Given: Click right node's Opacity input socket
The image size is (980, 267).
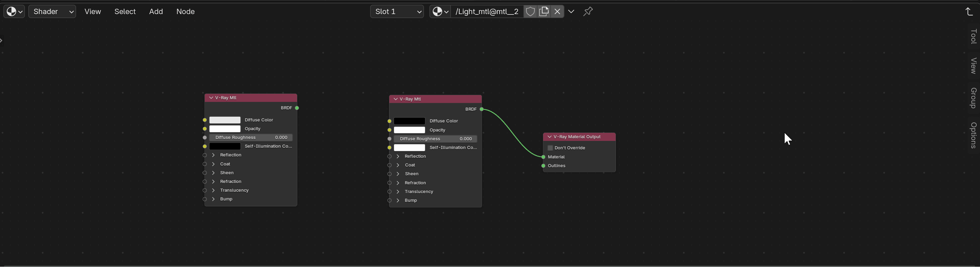Looking at the screenshot, I should click(x=389, y=130).
